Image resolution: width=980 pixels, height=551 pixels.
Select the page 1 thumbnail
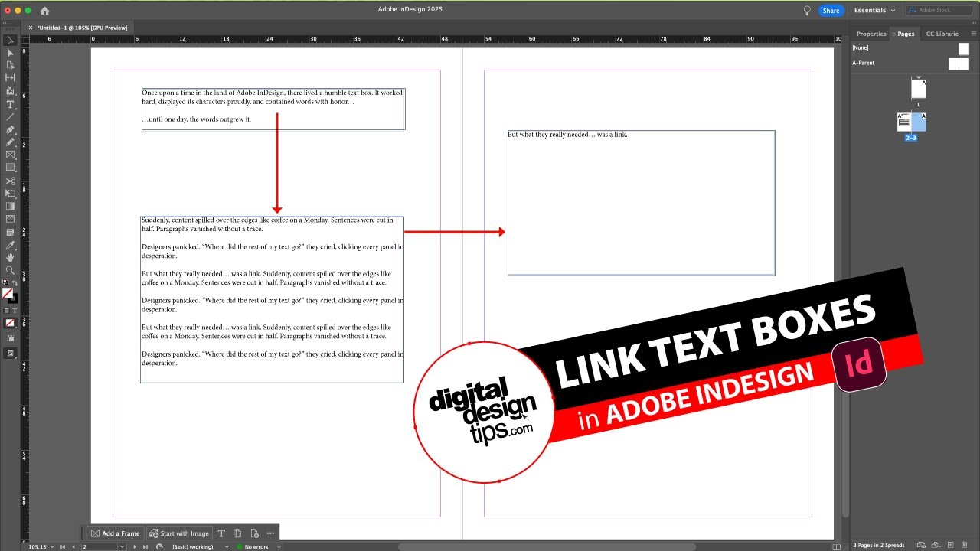pyautogui.click(x=918, y=89)
